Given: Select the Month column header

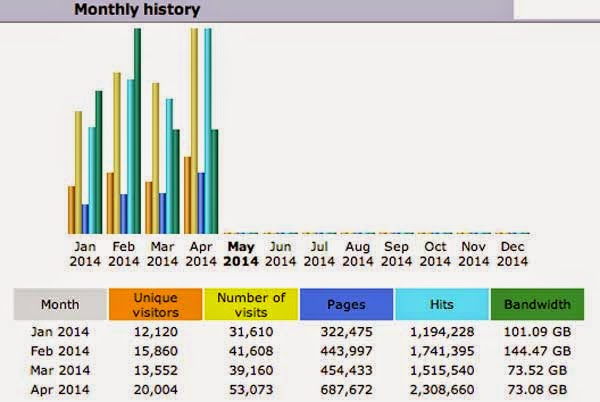Looking at the screenshot, I should pos(60,304).
